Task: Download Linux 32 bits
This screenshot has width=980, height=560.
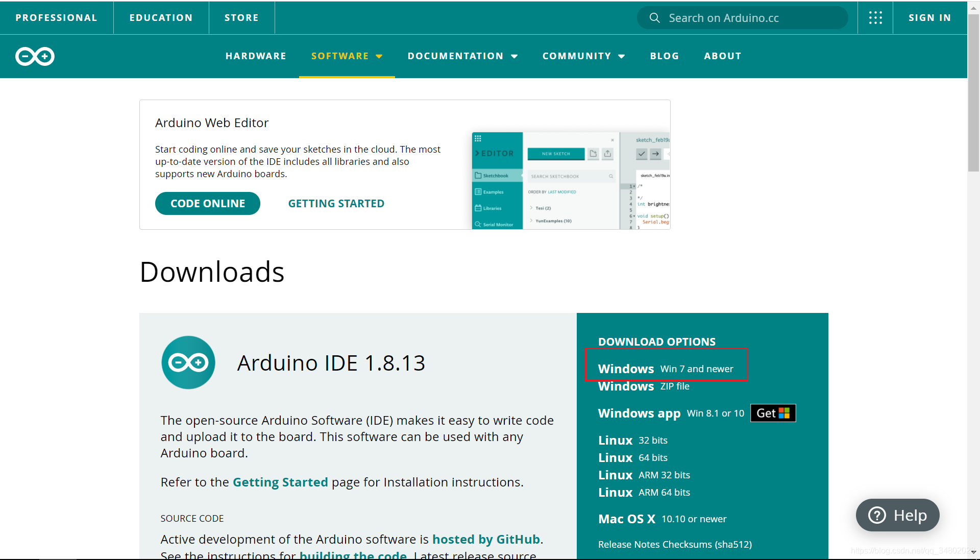Action: (633, 440)
